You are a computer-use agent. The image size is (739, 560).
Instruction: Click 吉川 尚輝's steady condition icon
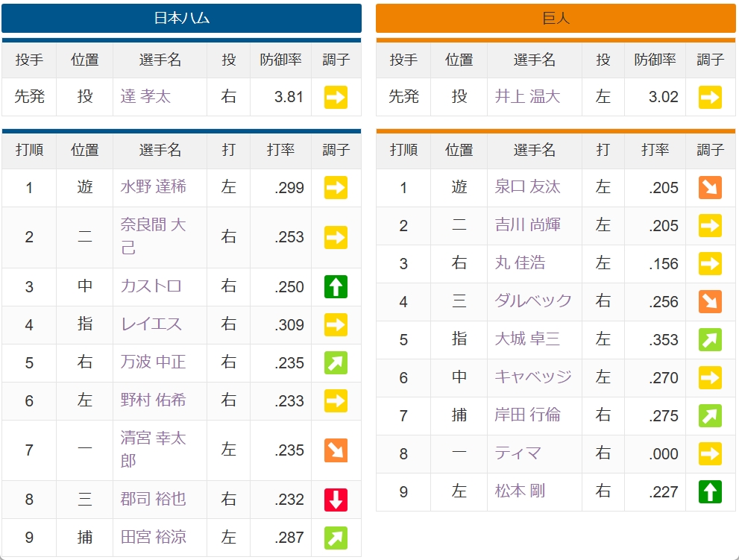(710, 225)
